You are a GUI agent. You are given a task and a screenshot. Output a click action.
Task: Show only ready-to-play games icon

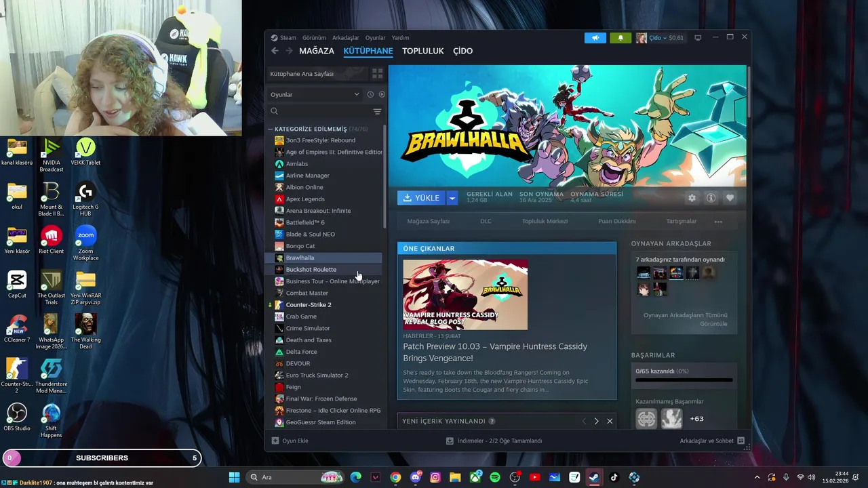[382, 94]
